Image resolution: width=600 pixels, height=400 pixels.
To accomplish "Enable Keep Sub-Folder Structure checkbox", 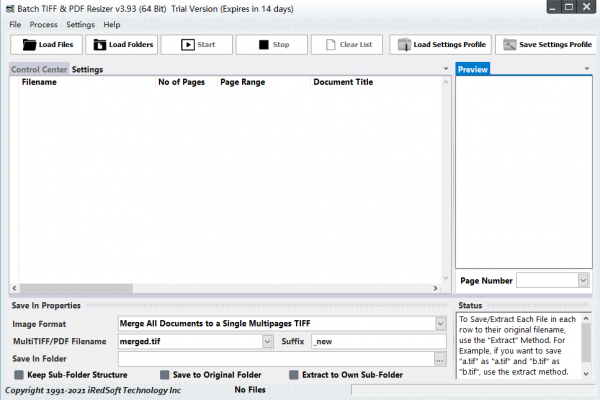I will point(19,375).
